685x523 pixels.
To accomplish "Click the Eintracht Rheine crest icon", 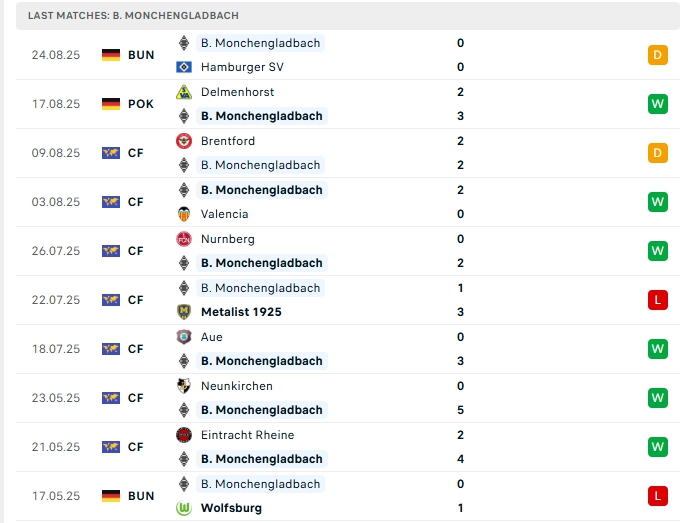I will click(x=184, y=435).
